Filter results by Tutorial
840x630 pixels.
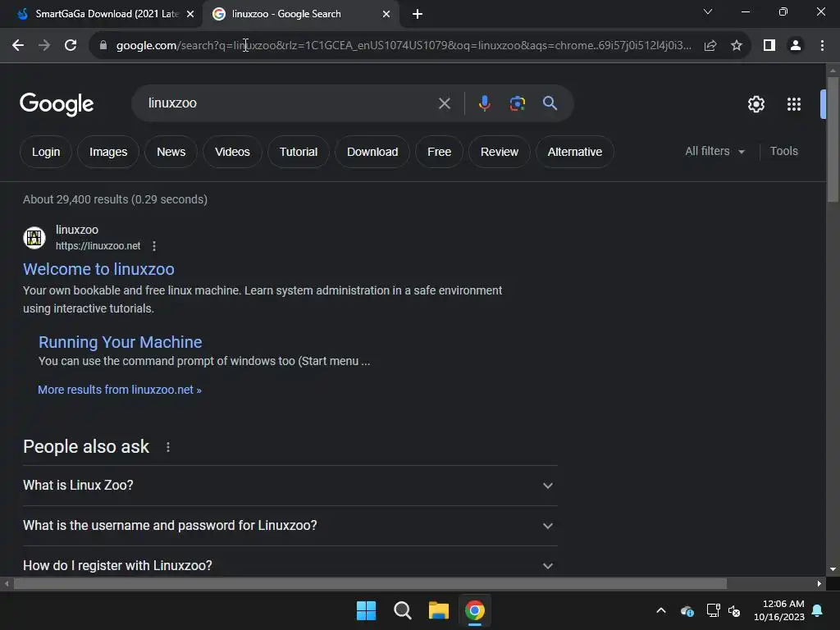[x=299, y=152]
